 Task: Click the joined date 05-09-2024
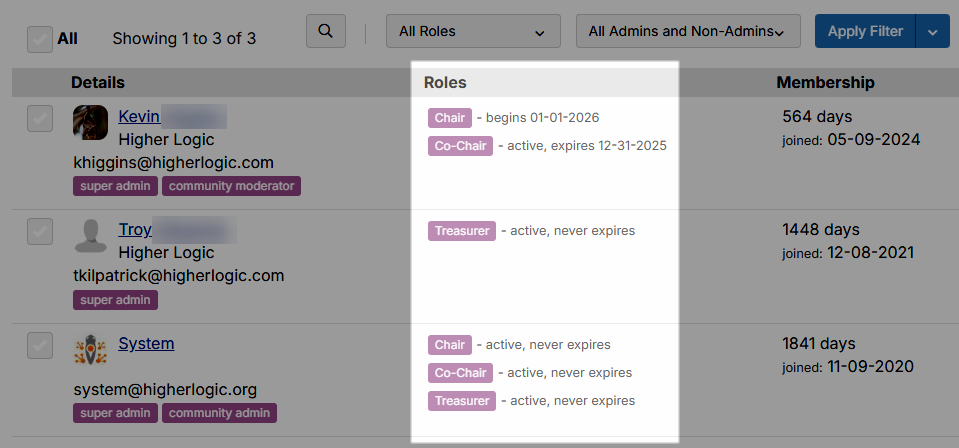tap(874, 140)
